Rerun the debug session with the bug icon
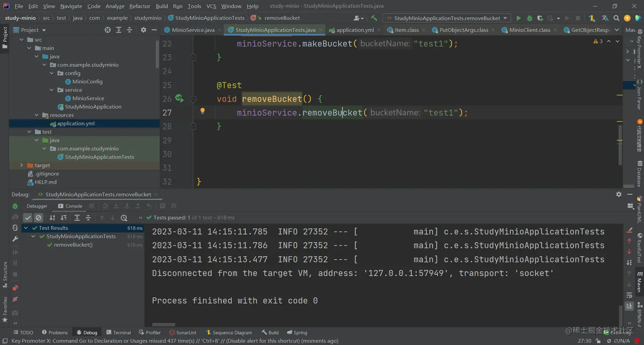644x345 pixels. coord(15,206)
